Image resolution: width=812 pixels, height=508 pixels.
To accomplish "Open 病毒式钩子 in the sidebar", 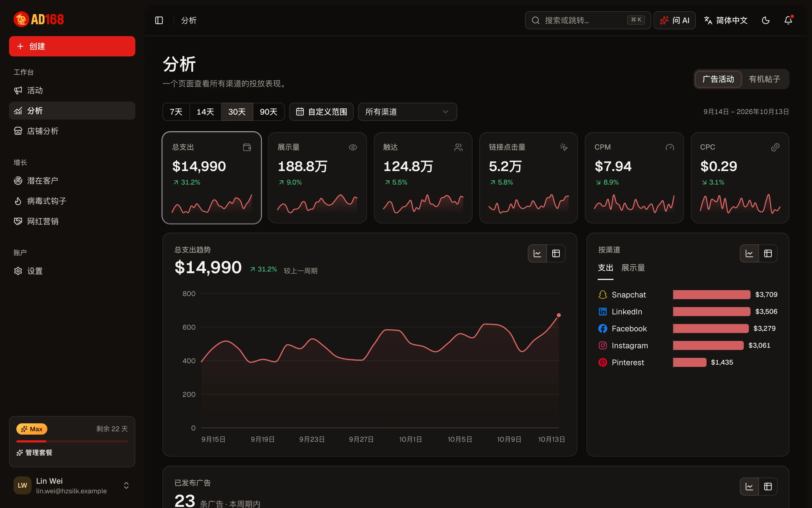I will click(72, 201).
